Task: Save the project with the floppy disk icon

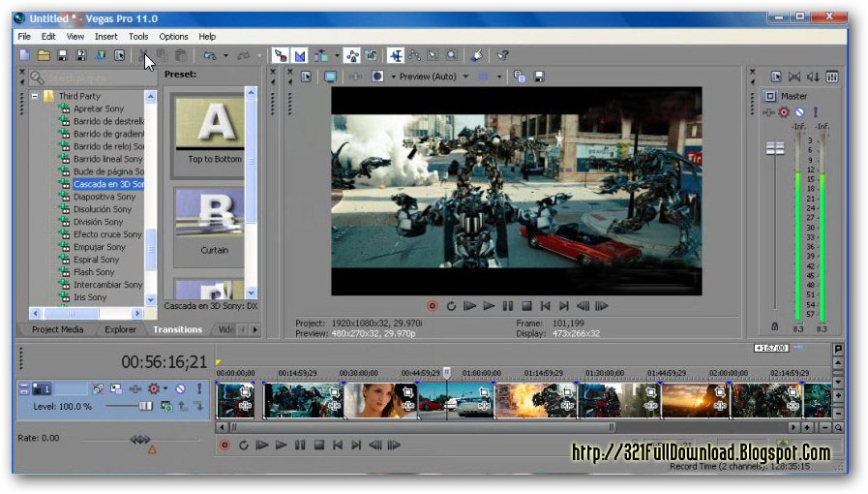Action: pyautogui.click(x=62, y=55)
